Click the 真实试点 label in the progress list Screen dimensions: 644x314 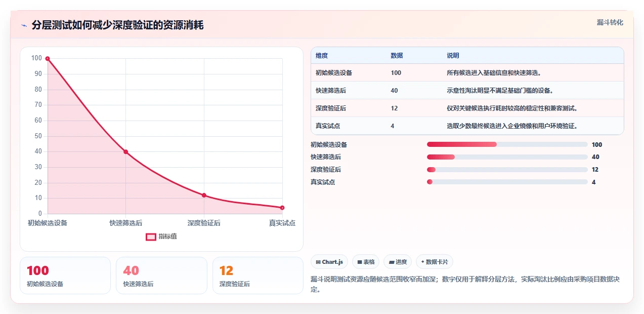click(323, 182)
